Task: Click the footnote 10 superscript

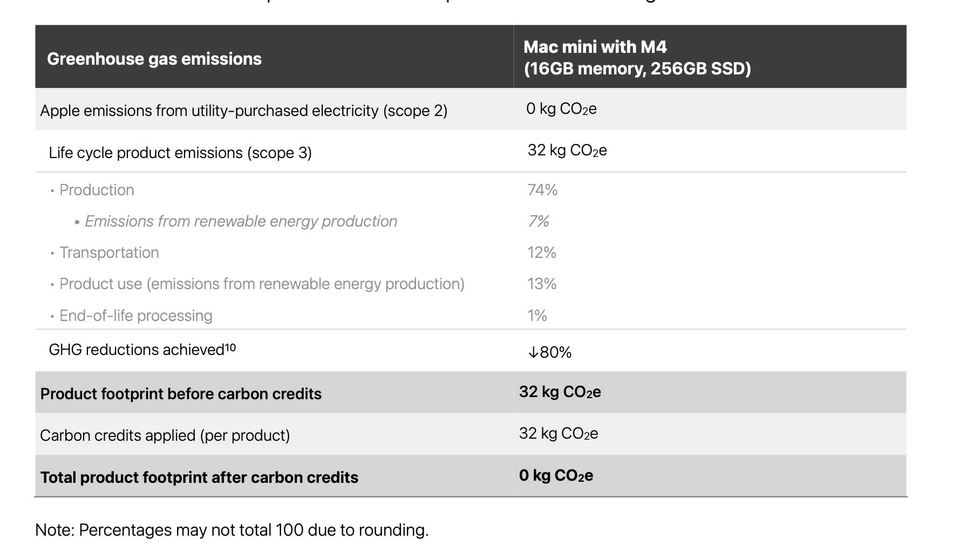Action: click(x=230, y=347)
